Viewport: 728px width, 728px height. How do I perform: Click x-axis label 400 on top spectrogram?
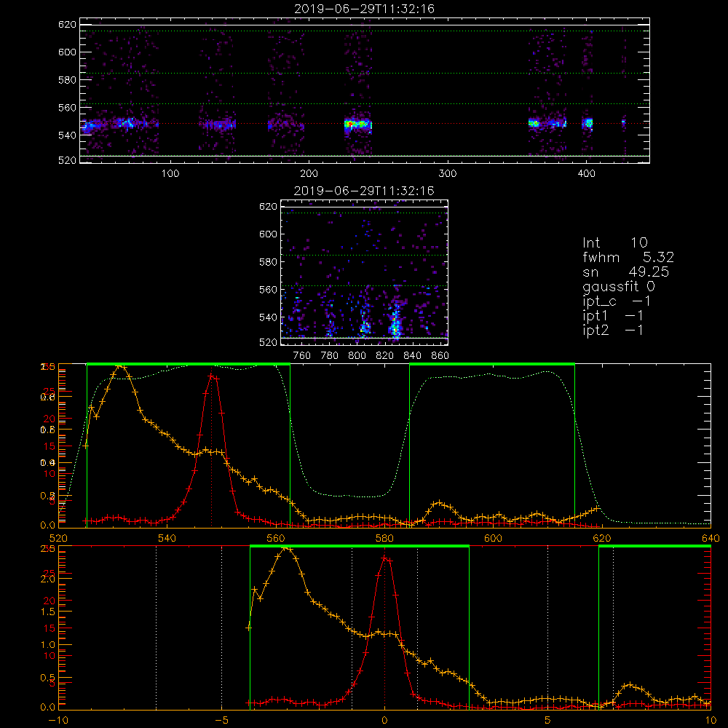(x=586, y=174)
